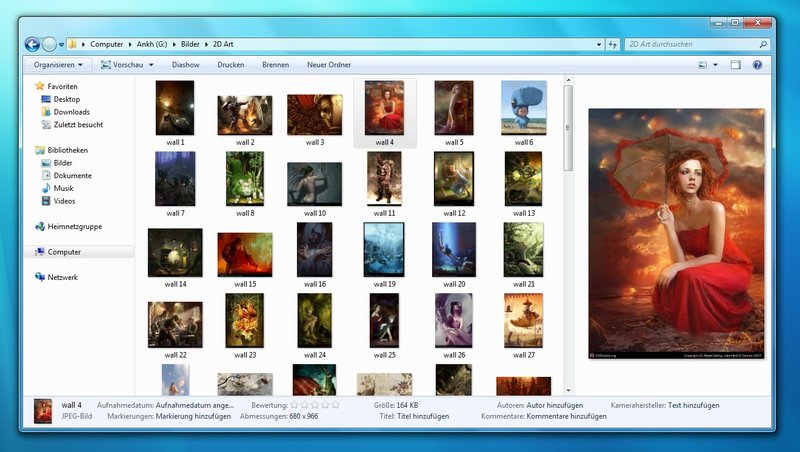Expand the arrow after Ankh (G:) breadcrumb
Image resolution: width=800 pixels, height=452 pixels.
pos(174,44)
